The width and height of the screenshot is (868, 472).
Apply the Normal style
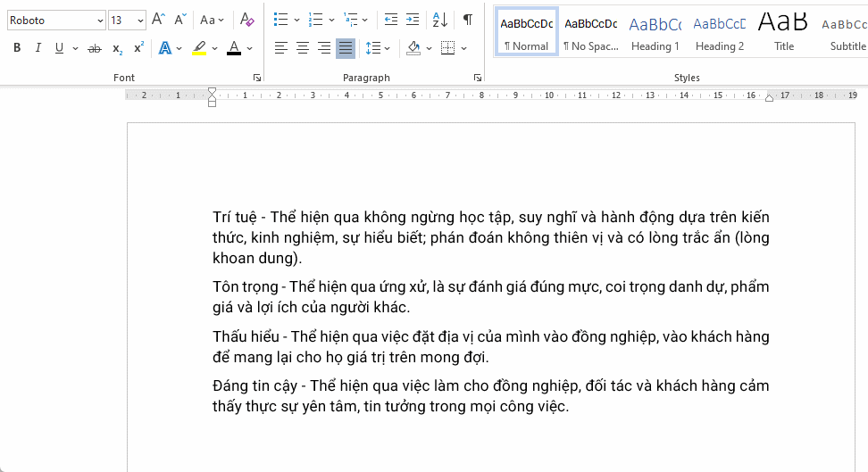(527, 31)
